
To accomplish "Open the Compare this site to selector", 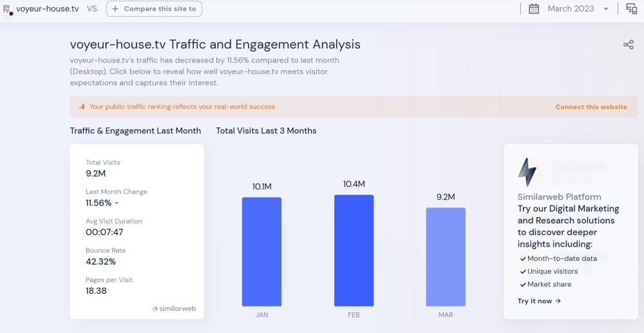I will pos(154,9).
